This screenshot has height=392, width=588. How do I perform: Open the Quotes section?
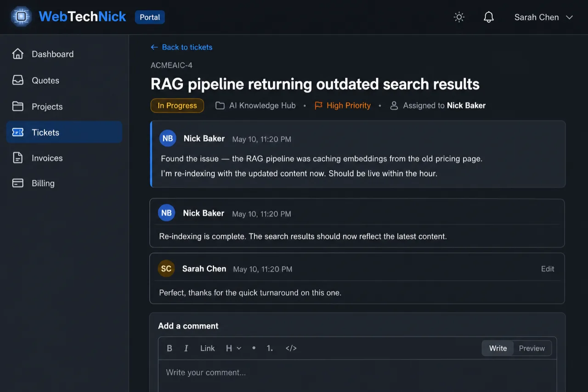64,80
